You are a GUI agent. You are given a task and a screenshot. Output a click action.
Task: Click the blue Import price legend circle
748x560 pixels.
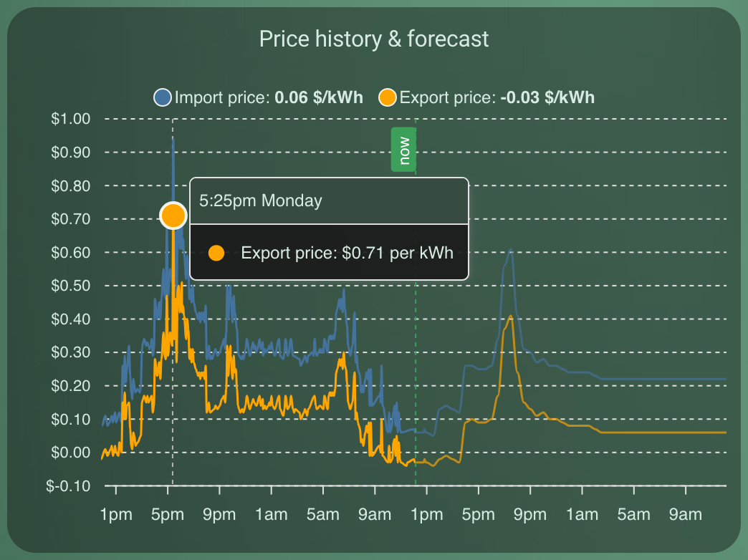[163, 97]
